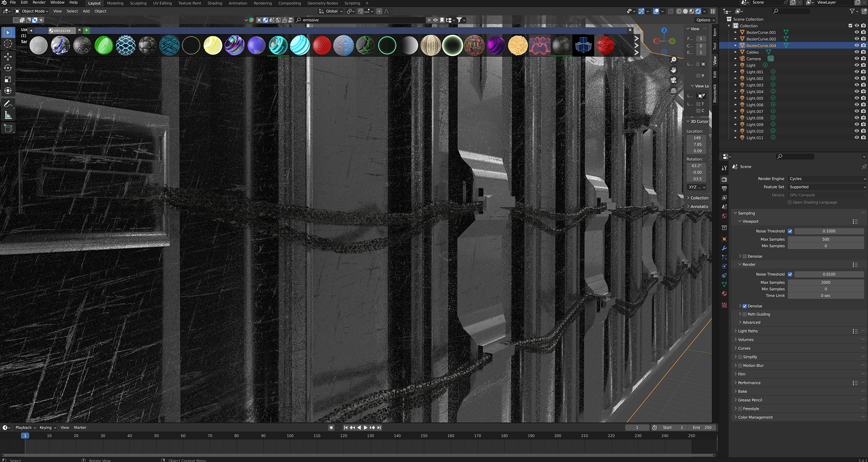Open the Object header menu
Image resolution: width=868 pixels, height=462 pixels.
coord(100,11)
